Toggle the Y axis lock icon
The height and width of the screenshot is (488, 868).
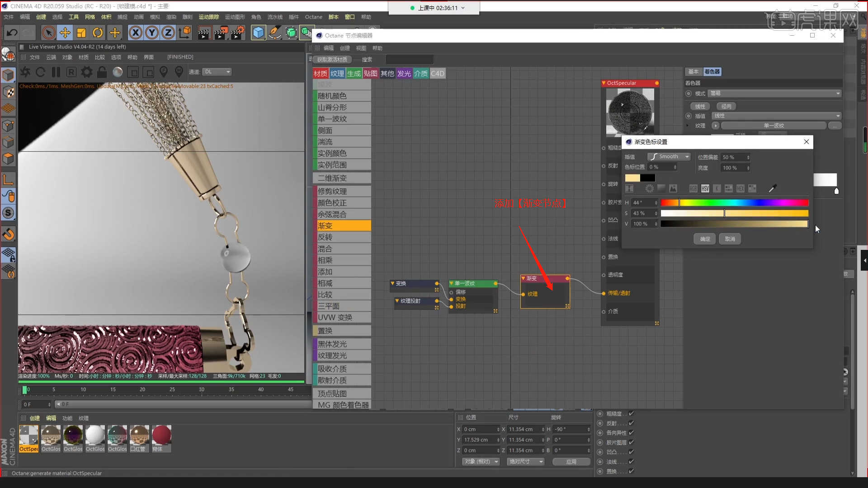tap(152, 33)
